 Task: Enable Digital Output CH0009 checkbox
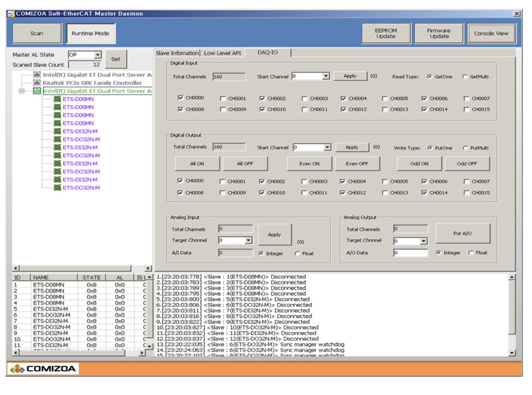(x=222, y=193)
